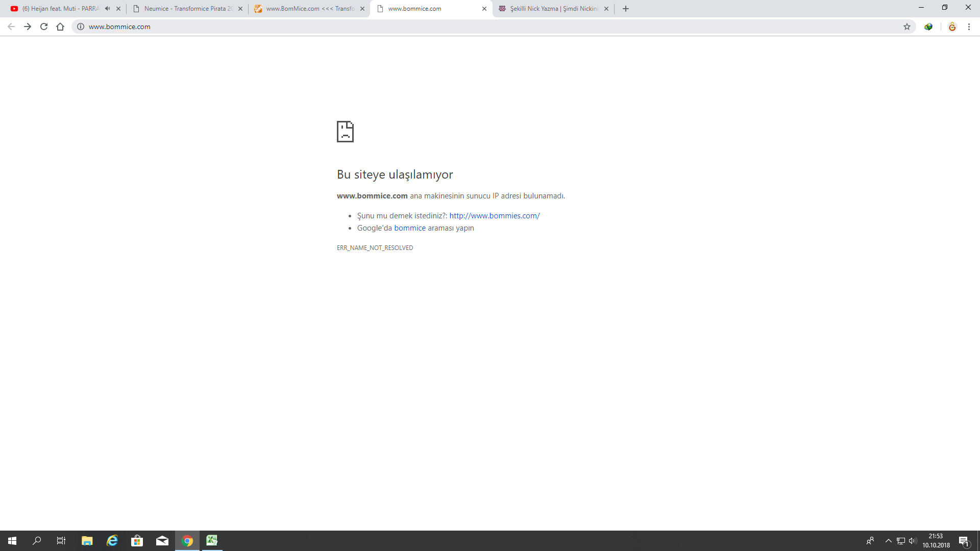Click the bommice Google search link
Image resolution: width=980 pixels, height=551 pixels.
(410, 228)
